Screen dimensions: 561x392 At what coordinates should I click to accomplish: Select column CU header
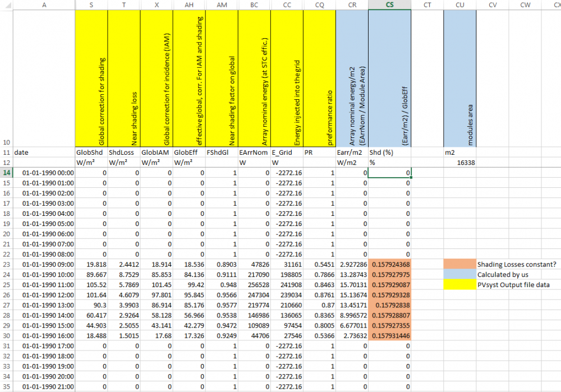point(459,4)
